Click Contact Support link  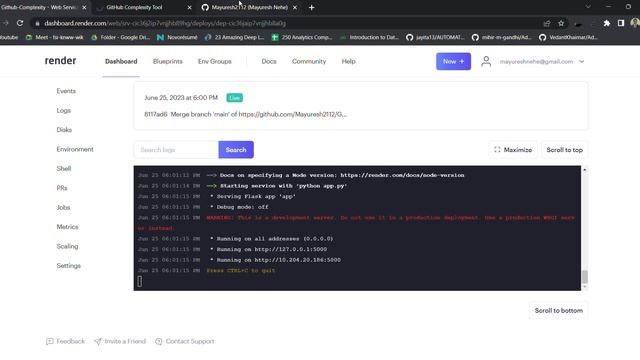tap(184, 341)
